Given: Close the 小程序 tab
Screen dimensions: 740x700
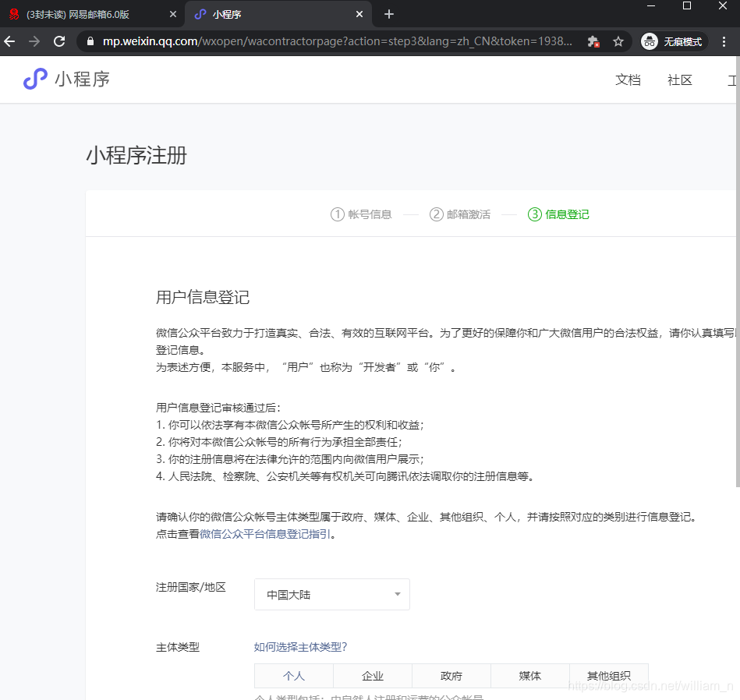Looking at the screenshot, I should (359, 14).
